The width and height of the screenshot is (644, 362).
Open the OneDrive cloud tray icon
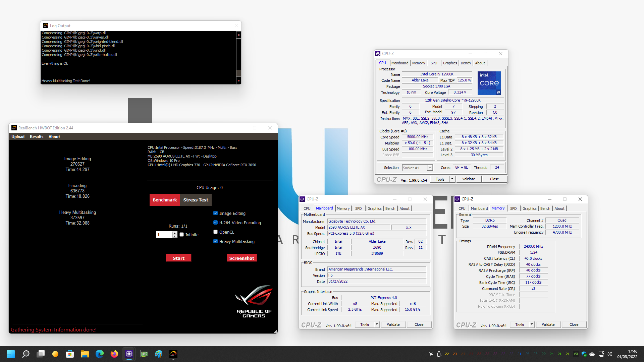(592, 354)
